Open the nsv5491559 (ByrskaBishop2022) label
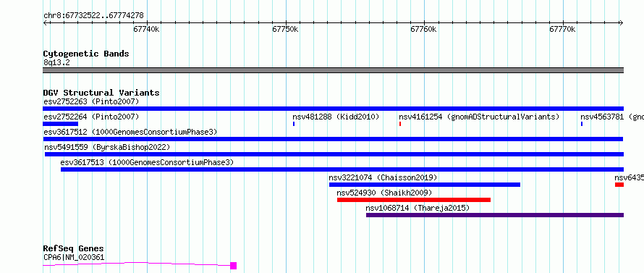644x273 pixels. (107, 147)
